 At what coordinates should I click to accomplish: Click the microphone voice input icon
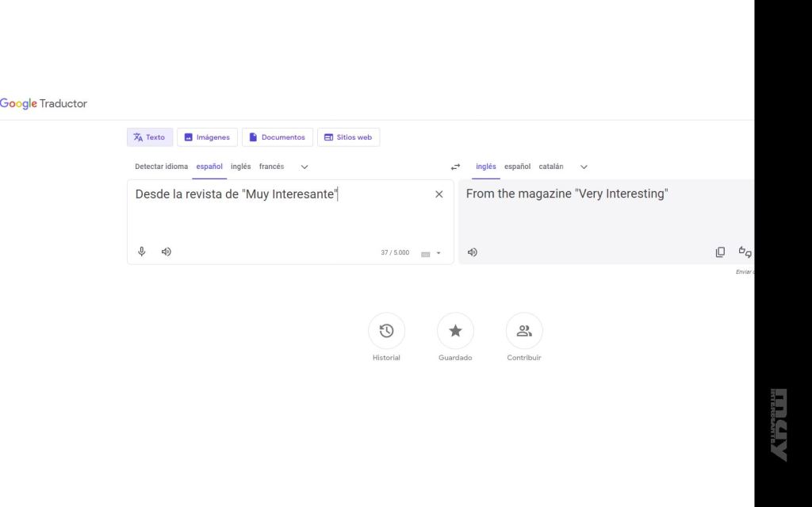(142, 252)
